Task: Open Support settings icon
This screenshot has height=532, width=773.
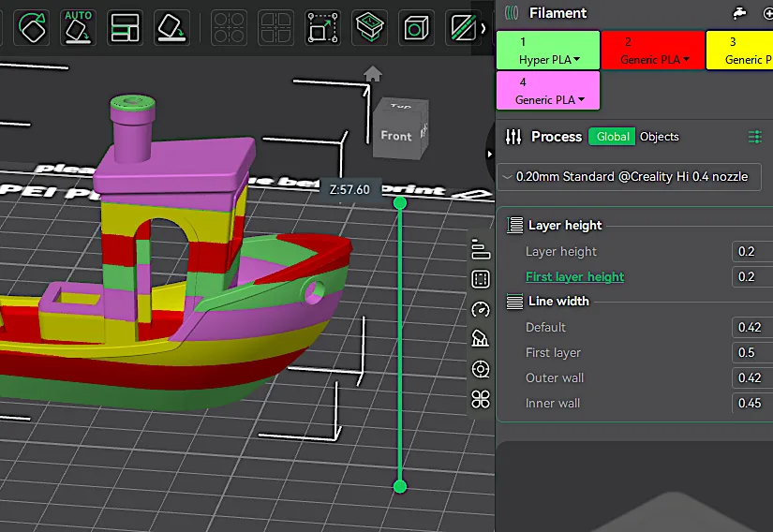Action: click(481, 339)
